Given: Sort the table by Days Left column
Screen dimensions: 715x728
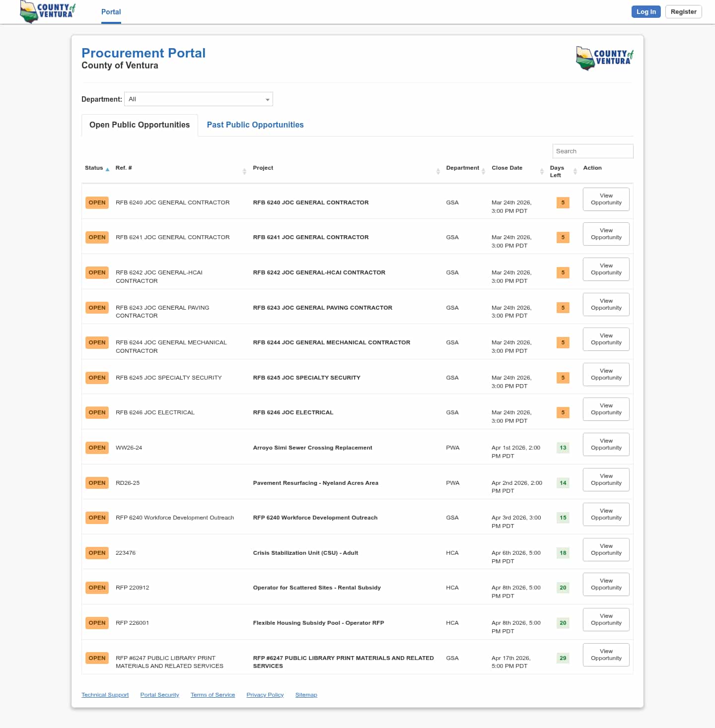Looking at the screenshot, I should pos(563,171).
